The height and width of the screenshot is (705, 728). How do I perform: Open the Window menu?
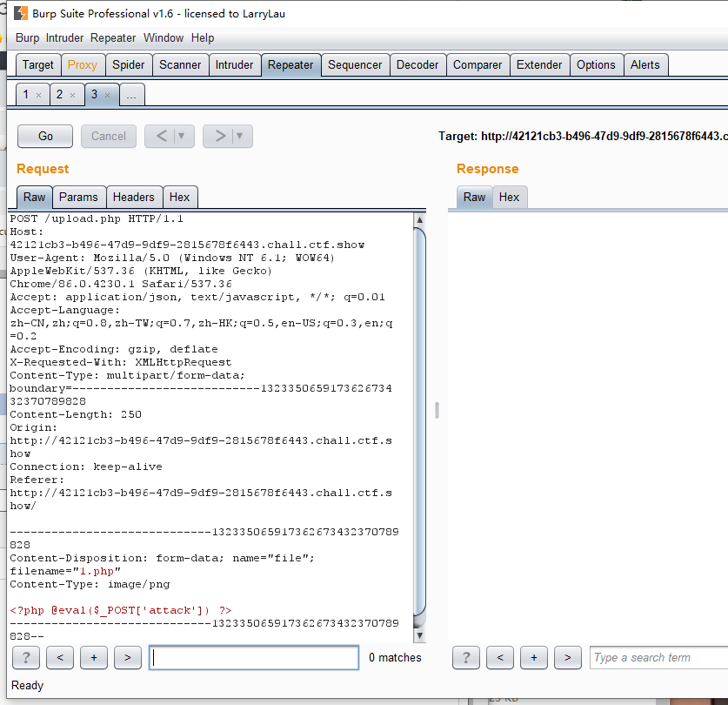click(x=164, y=38)
